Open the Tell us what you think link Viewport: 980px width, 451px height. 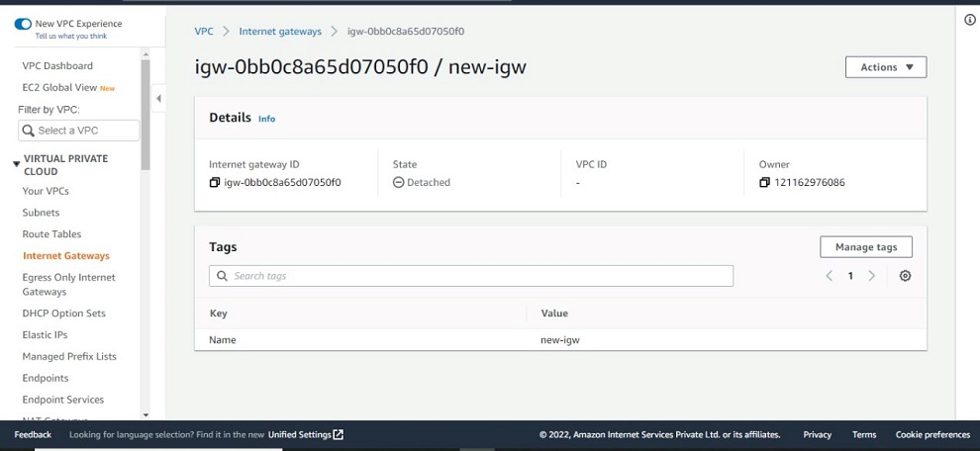[x=70, y=37]
